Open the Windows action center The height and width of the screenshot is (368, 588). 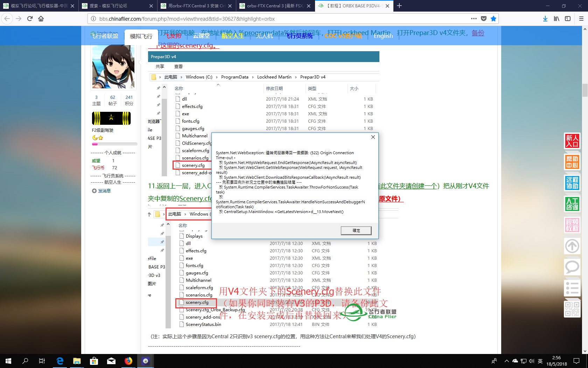(x=576, y=361)
